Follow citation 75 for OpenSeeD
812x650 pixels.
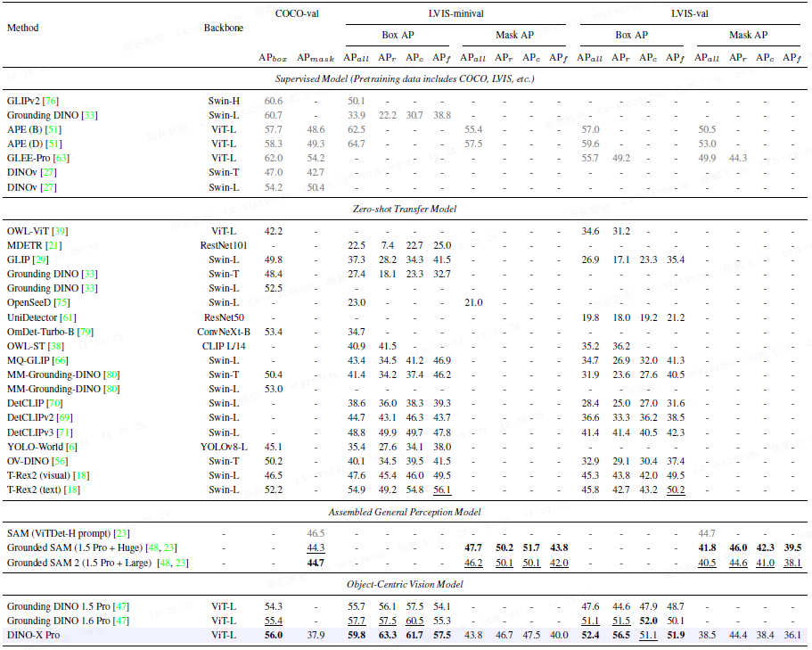pos(62,302)
